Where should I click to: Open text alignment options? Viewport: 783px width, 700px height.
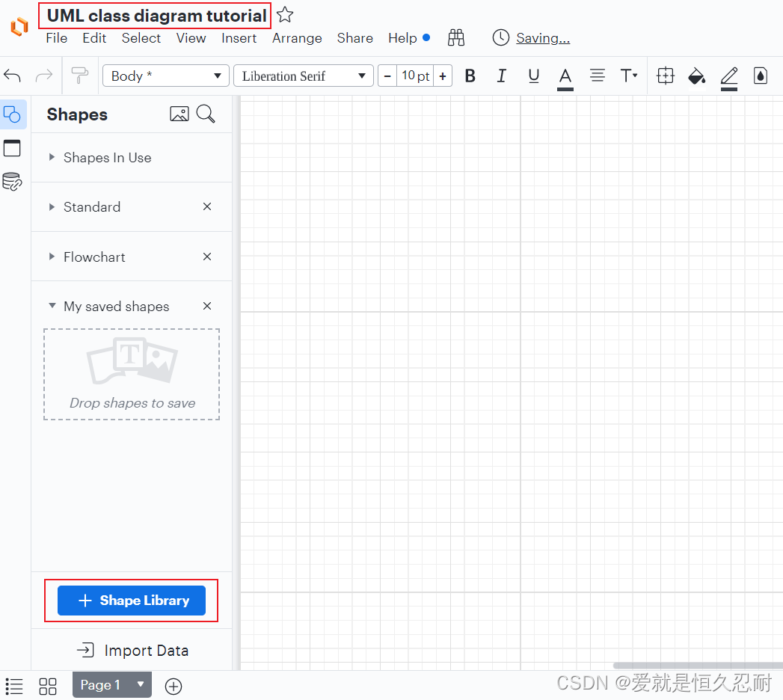(x=597, y=76)
